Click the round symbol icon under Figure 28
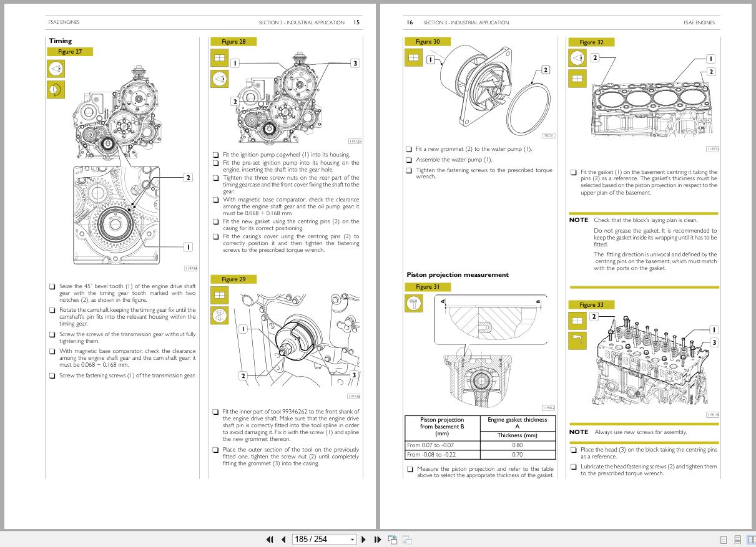 click(x=219, y=79)
